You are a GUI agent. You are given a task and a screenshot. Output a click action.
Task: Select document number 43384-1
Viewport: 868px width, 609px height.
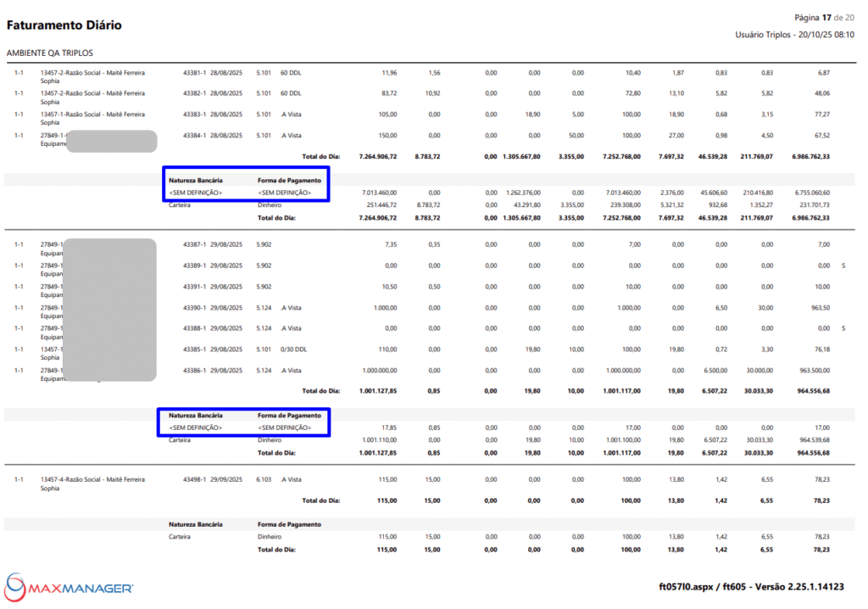194,135
